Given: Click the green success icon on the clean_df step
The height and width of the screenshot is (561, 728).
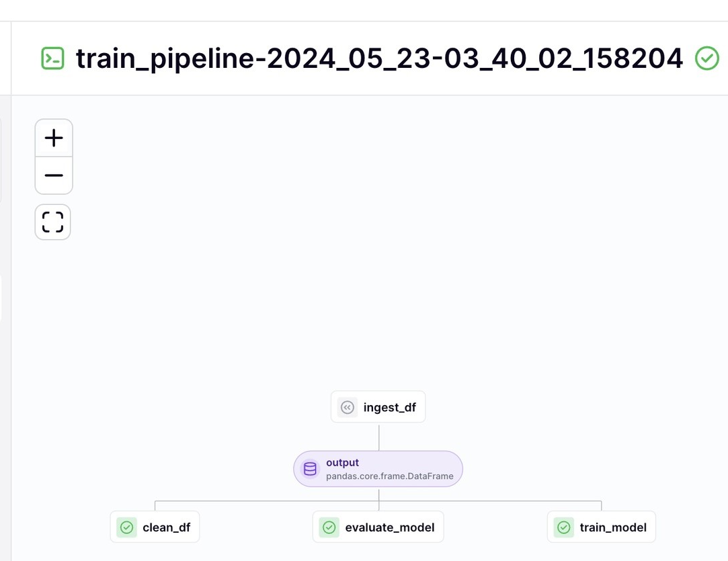Looking at the screenshot, I should tap(126, 527).
